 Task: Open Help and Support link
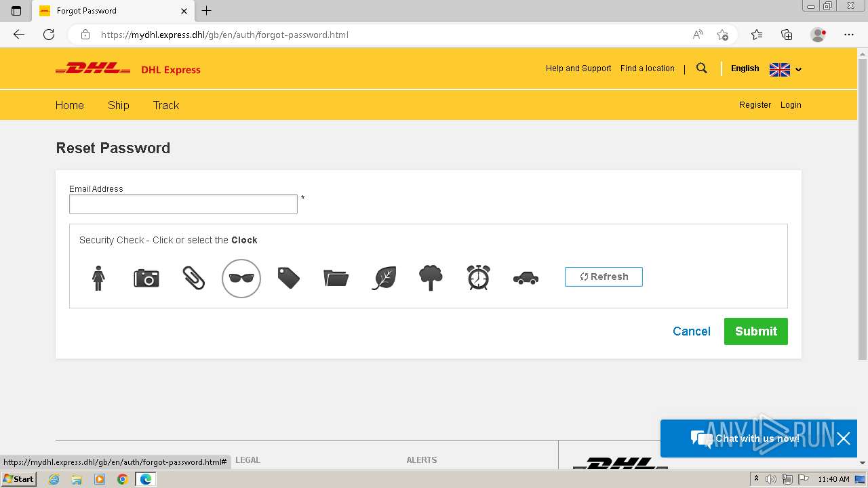click(x=578, y=68)
